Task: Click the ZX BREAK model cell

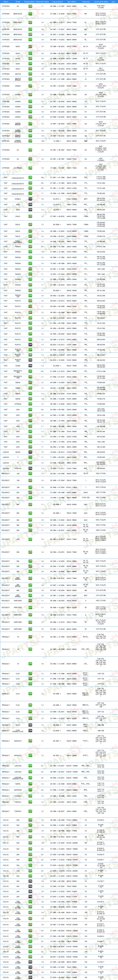Action: (x=18, y=168)
